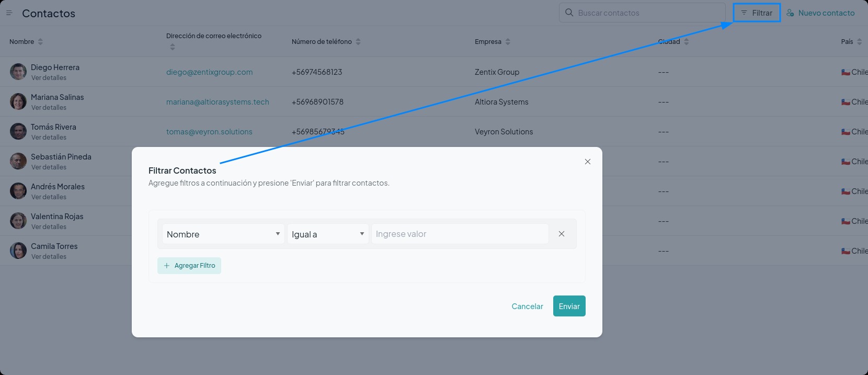Sort contacts by País column
Viewport: 868px width, 375px height.
pos(859,42)
